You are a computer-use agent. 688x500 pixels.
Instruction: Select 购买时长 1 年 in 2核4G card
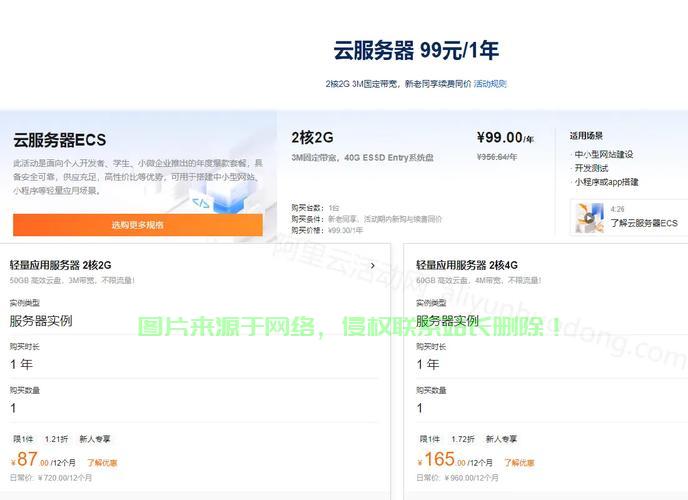click(x=428, y=364)
